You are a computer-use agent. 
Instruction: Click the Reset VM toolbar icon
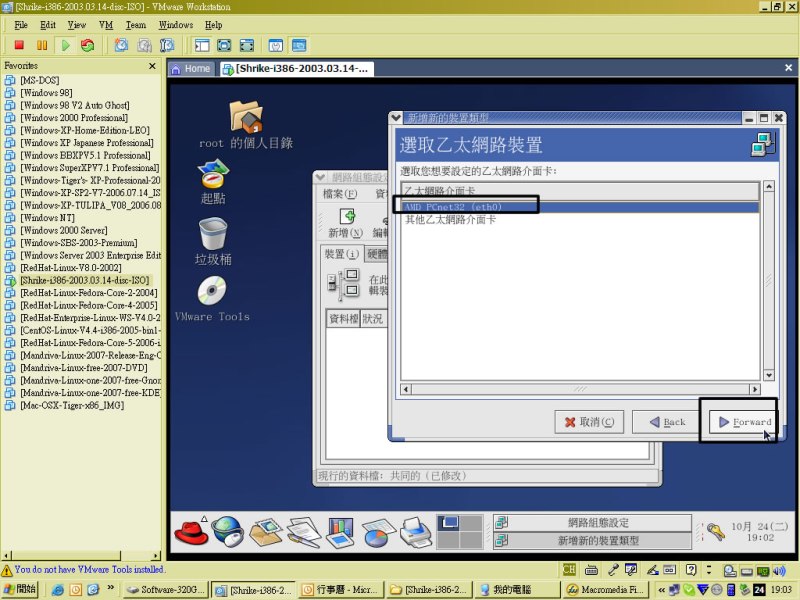88,45
